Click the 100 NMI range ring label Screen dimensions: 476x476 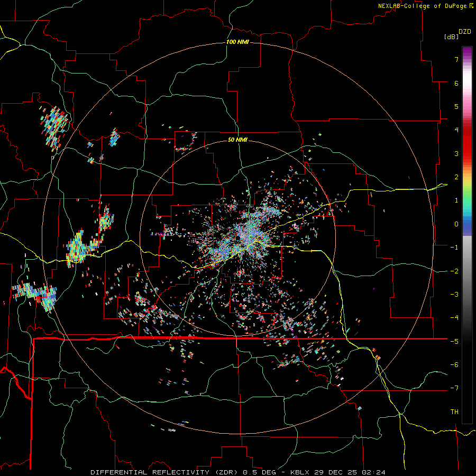click(x=237, y=42)
